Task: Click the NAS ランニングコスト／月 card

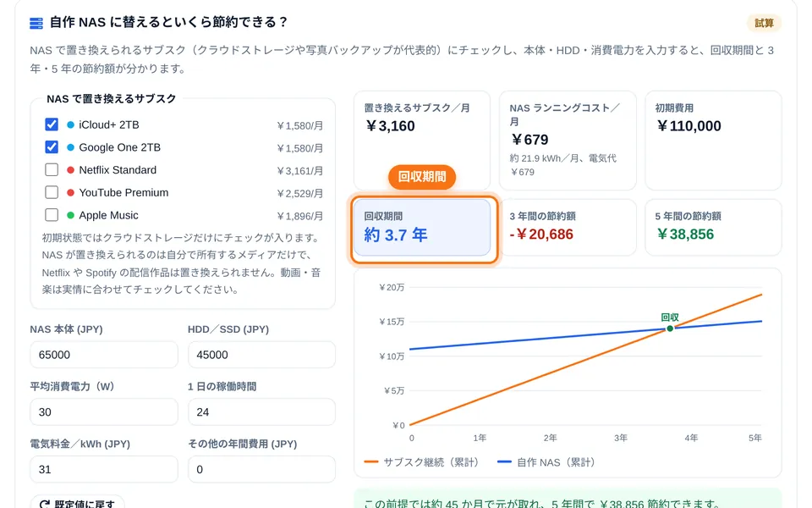Action: pyautogui.click(x=568, y=141)
